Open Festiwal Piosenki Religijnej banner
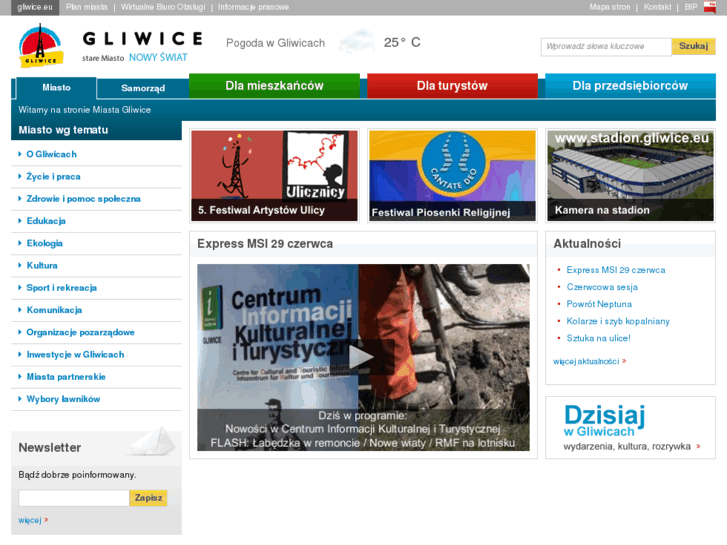This screenshot has width=727, height=545. coord(452,175)
